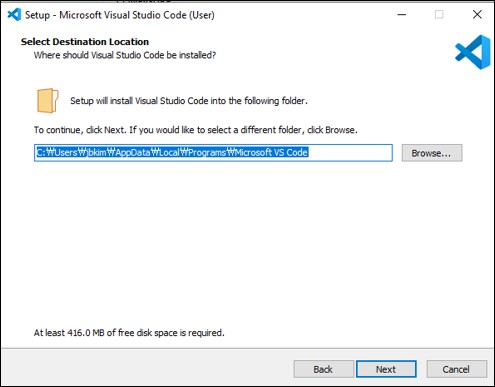Click the 'C:\Users' portion of the install path
The height and width of the screenshot is (387, 495).
[57, 153]
